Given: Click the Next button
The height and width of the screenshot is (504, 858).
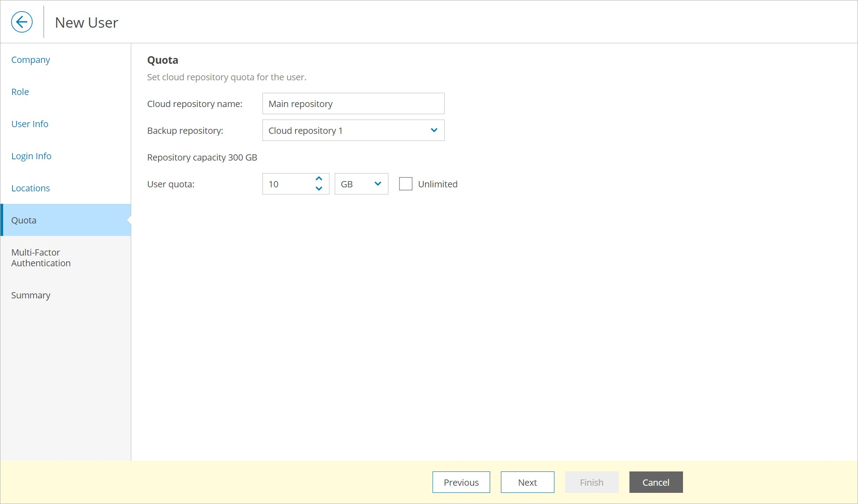Looking at the screenshot, I should coord(527,482).
